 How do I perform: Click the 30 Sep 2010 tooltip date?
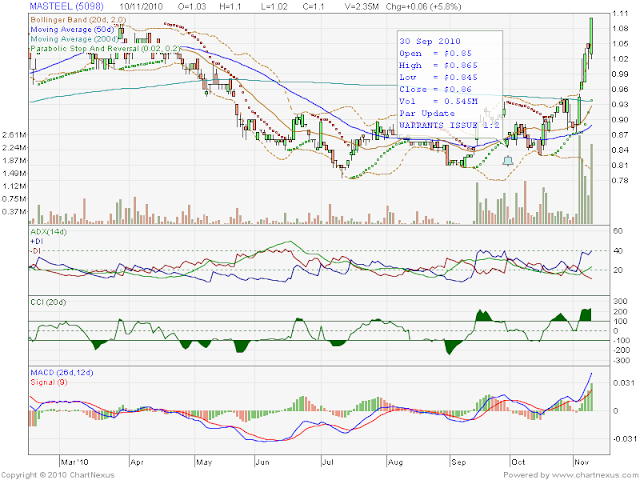tap(430, 41)
